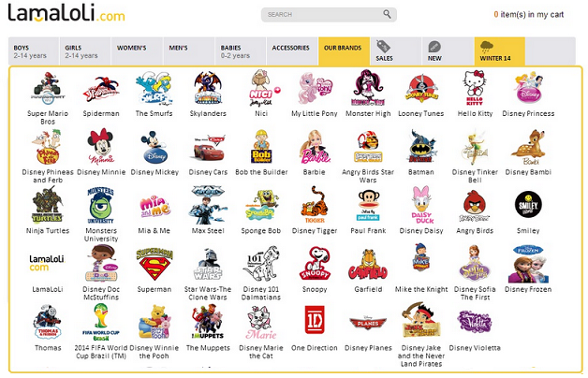Screen dimensions: 588x378
Task: Click the search magnifier icon
Action: coord(387,14)
